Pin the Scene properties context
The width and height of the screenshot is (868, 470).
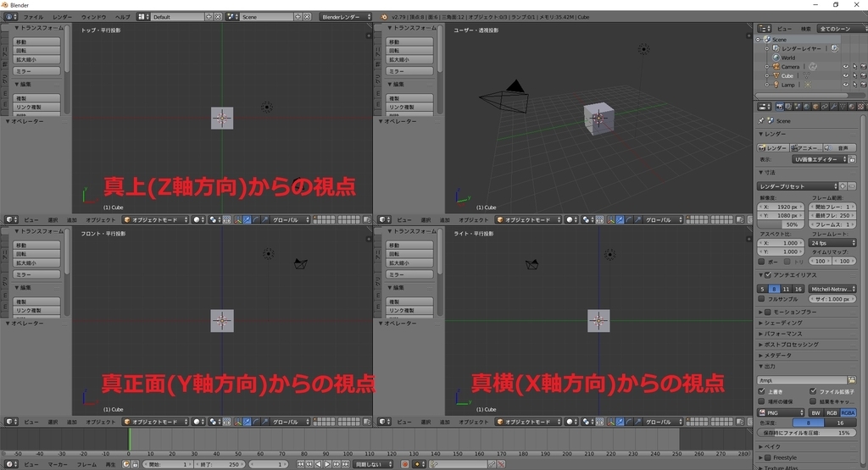pyautogui.click(x=761, y=120)
